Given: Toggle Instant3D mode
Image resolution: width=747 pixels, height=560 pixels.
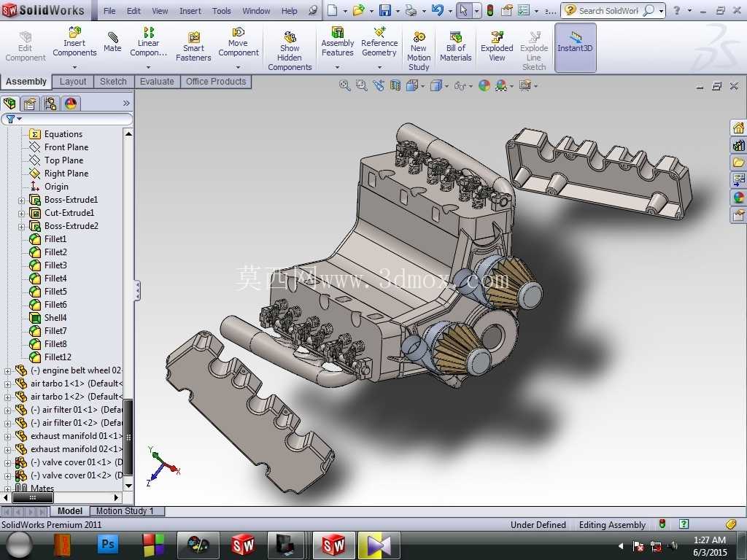Looking at the screenshot, I should 575,47.
